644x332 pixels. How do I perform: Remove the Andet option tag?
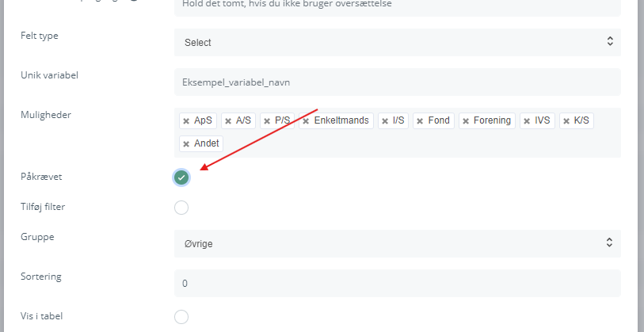pos(186,144)
